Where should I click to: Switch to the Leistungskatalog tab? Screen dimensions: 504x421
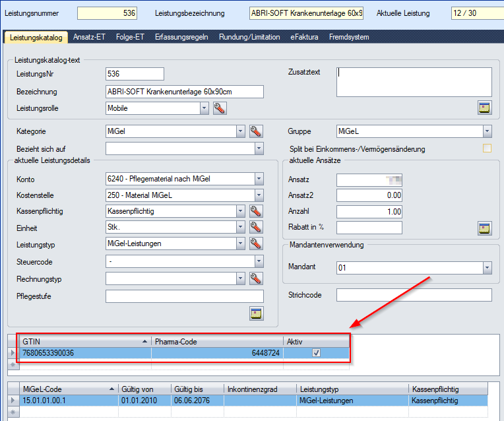pyautogui.click(x=36, y=38)
